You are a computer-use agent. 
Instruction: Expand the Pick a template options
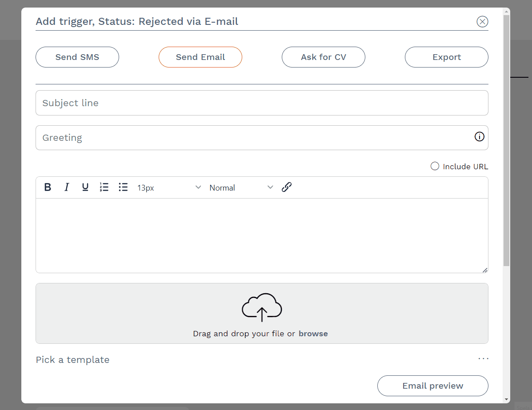tap(483, 359)
